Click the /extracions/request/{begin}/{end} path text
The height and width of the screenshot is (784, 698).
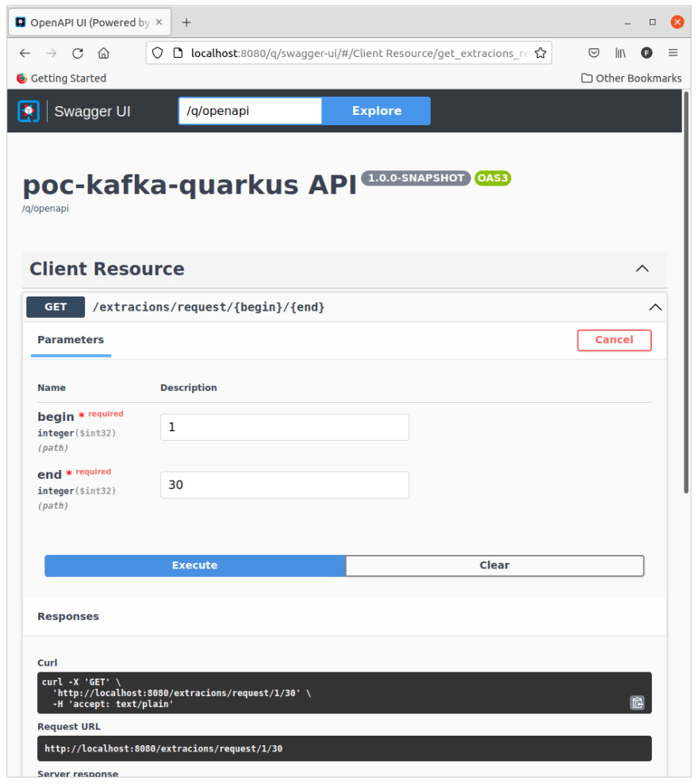[x=209, y=307]
